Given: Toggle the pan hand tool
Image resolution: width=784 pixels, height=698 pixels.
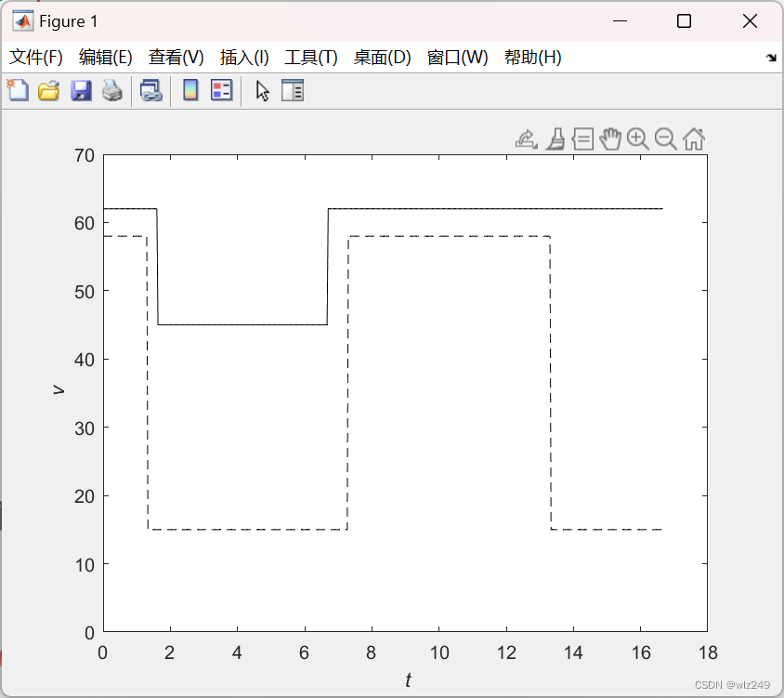Looking at the screenshot, I should pos(610,138).
